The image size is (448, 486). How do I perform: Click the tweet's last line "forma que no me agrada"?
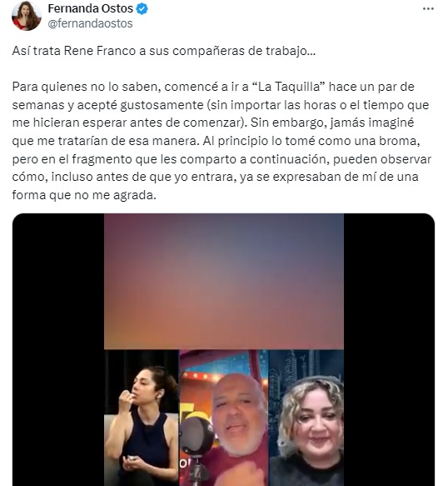click(84, 195)
